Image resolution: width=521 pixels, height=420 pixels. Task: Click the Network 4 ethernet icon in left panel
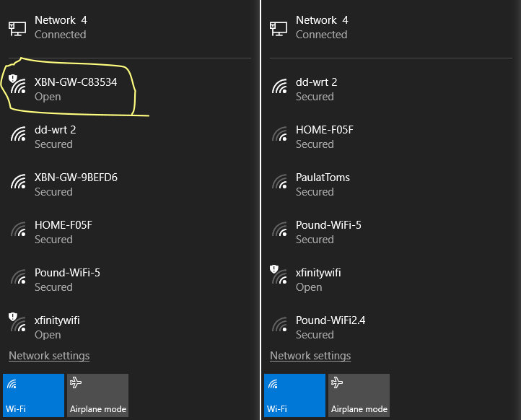pos(17,27)
